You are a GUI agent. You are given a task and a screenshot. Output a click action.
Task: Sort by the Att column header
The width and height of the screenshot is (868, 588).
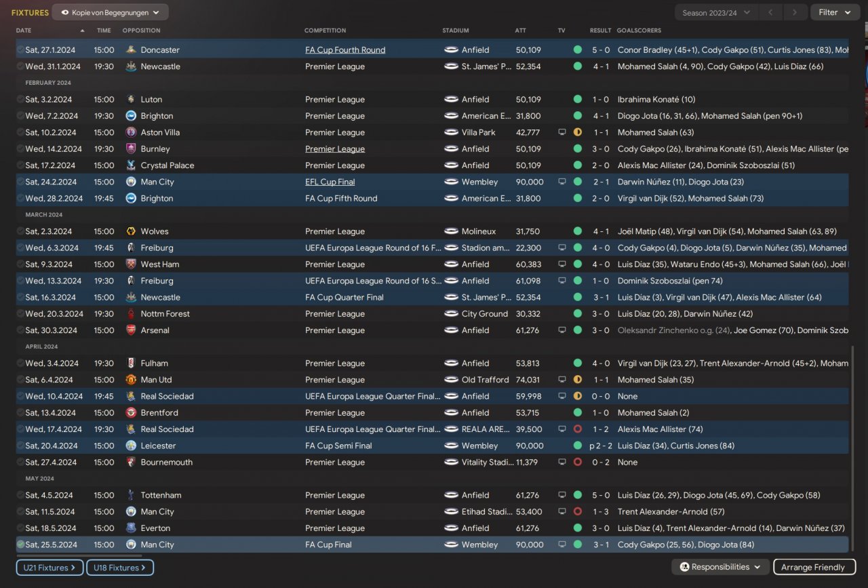pyautogui.click(x=520, y=31)
